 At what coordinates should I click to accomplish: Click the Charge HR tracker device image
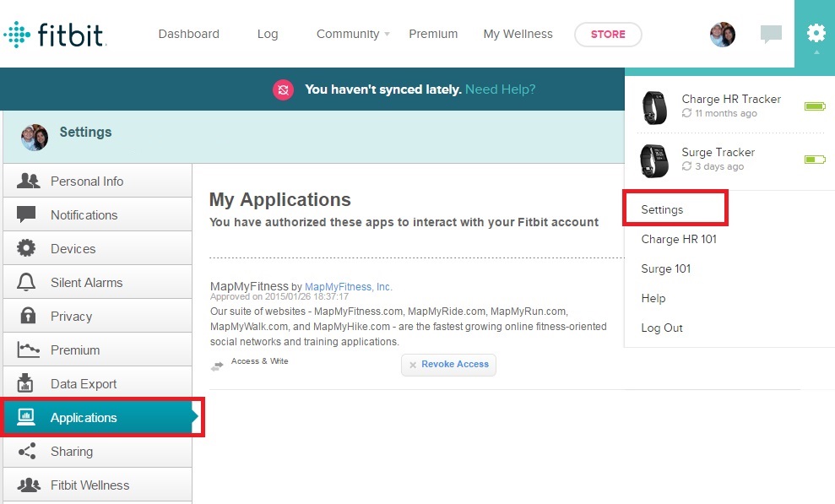654,107
